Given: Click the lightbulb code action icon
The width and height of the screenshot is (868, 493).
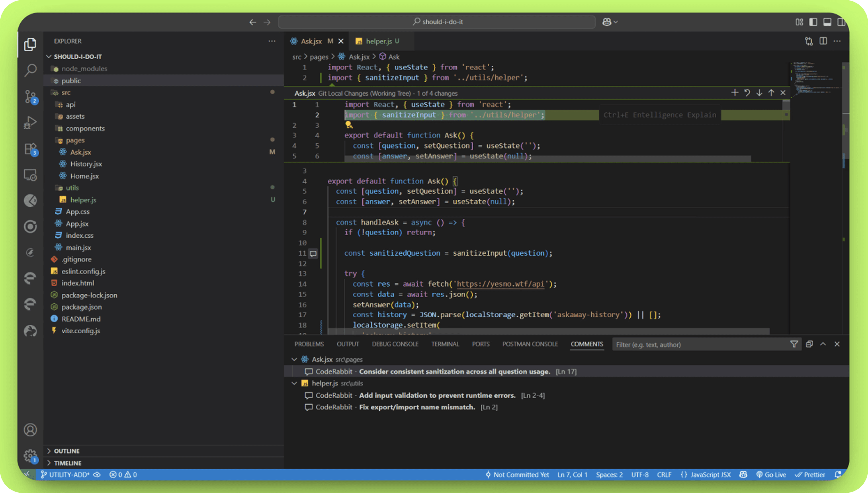Looking at the screenshot, I should (349, 125).
